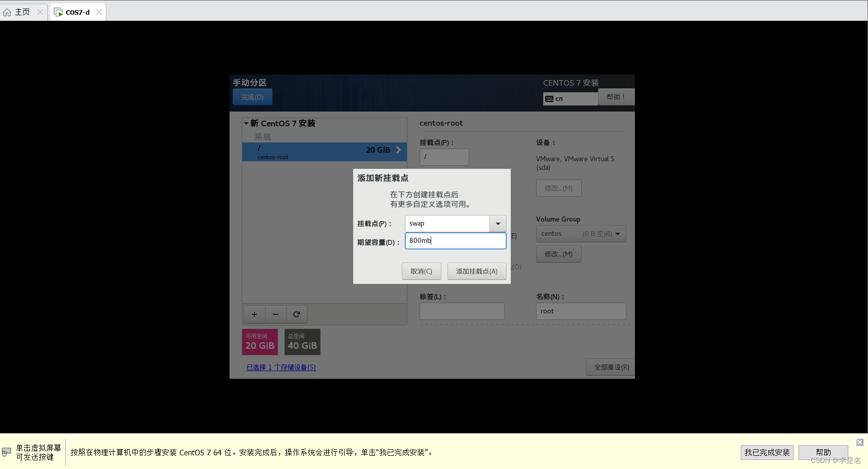Click the mount point field containing swap
Screen dimensions: 868x469
(447, 224)
